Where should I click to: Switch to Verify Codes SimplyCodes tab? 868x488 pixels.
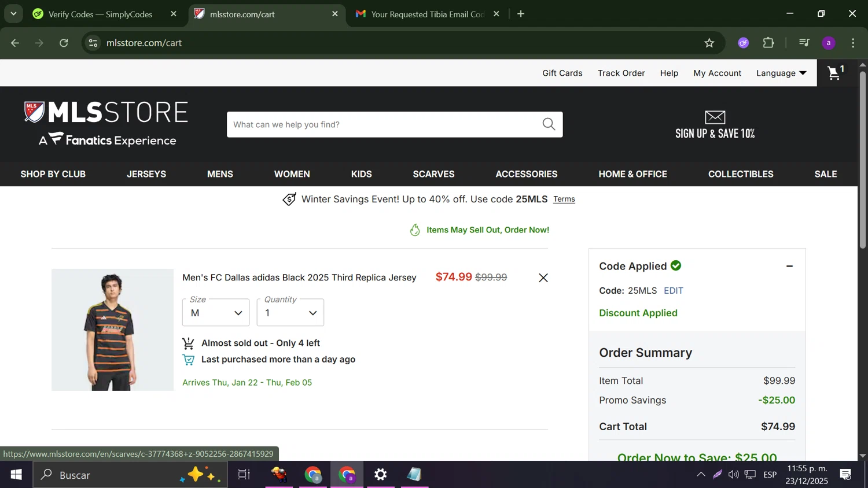101,14
